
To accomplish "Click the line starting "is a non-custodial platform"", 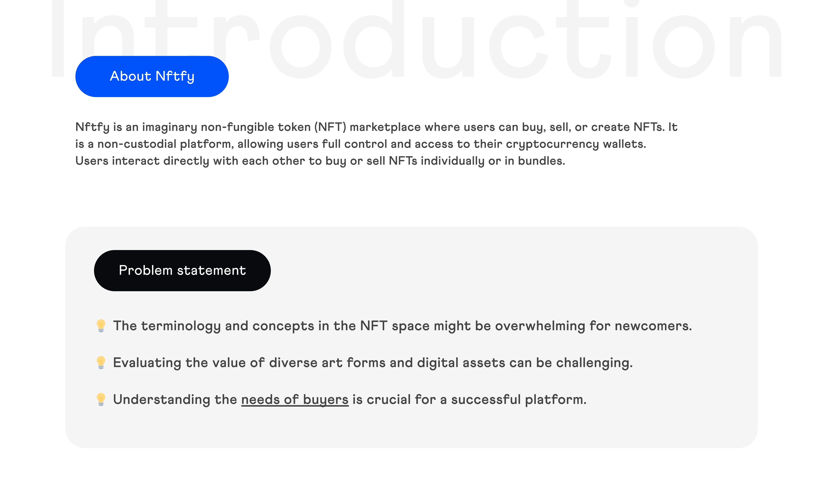I will coord(361,144).
